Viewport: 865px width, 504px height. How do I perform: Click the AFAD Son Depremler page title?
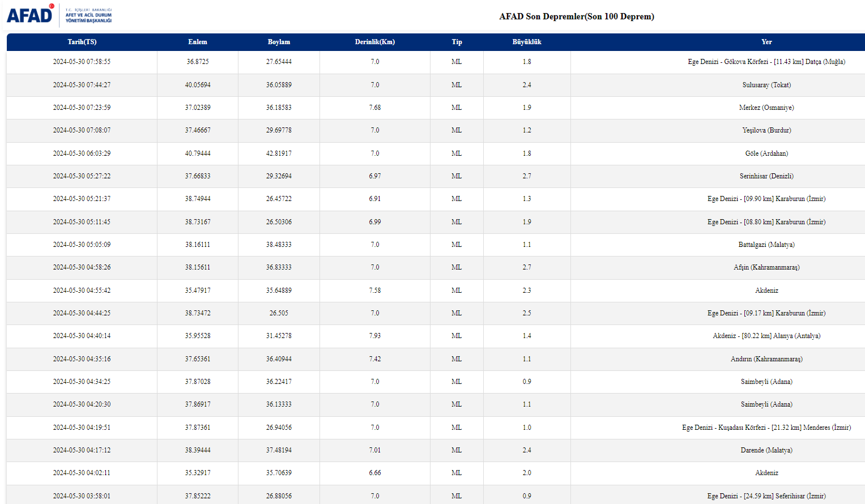tap(577, 16)
